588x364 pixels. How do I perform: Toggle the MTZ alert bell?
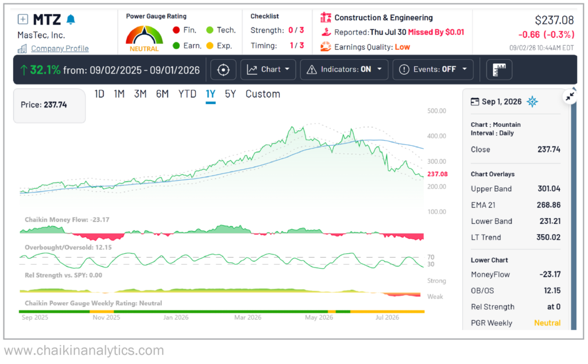(x=71, y=20)
